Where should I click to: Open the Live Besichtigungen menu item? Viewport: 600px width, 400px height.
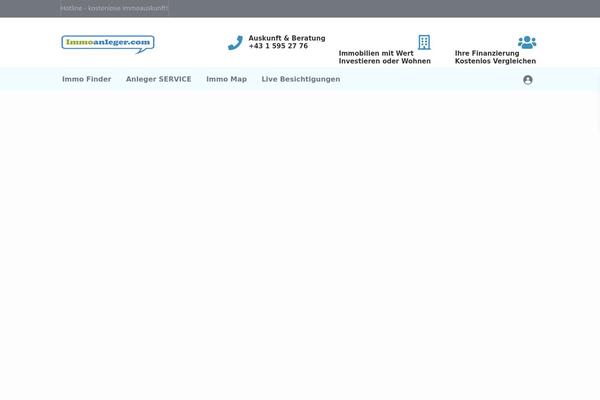pos(301,79)
